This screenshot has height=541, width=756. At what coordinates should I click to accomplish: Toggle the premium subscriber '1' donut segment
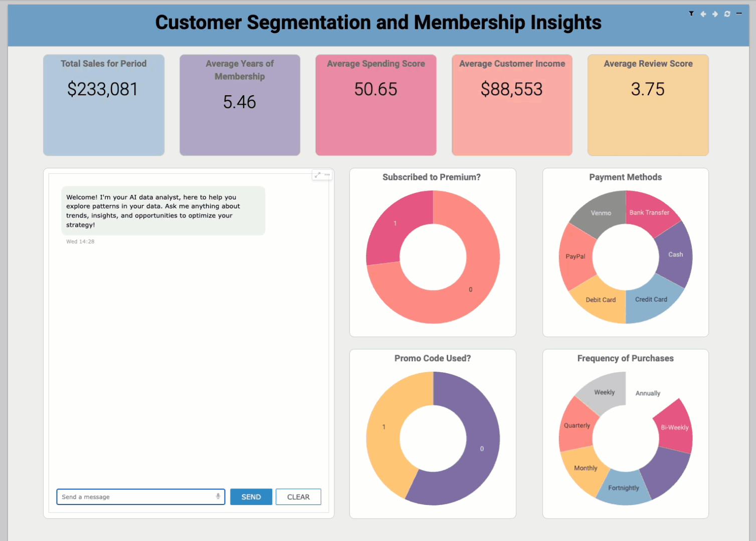tap(395, 223)
